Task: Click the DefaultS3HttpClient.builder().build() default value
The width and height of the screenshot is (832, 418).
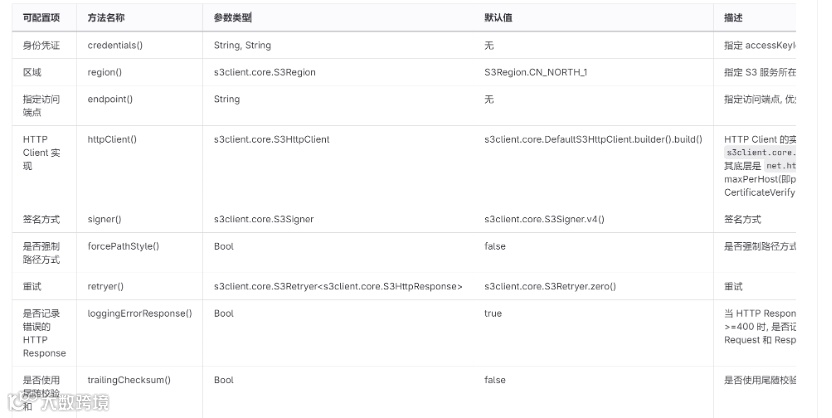Action: pos(592,139)
